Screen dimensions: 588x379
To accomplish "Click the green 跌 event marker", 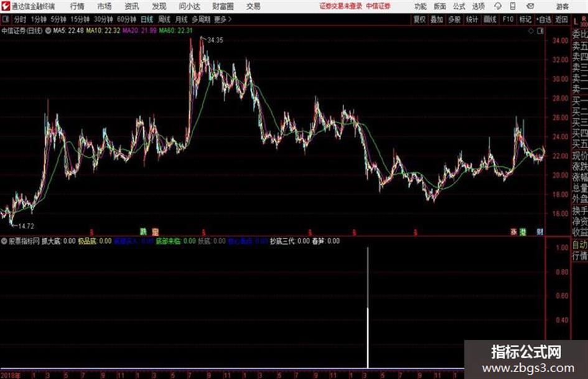I will 144,232.
